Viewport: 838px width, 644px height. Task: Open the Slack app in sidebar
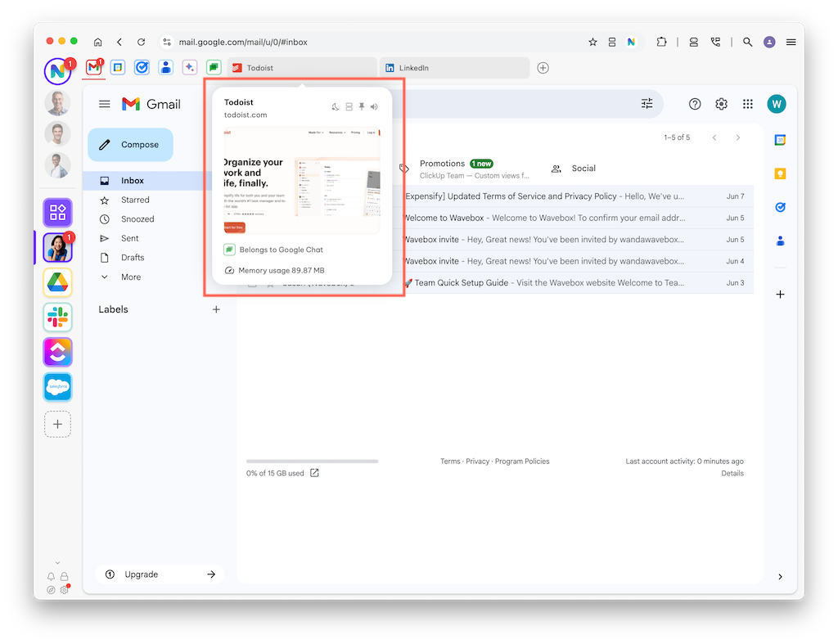[x=58, y=317]
